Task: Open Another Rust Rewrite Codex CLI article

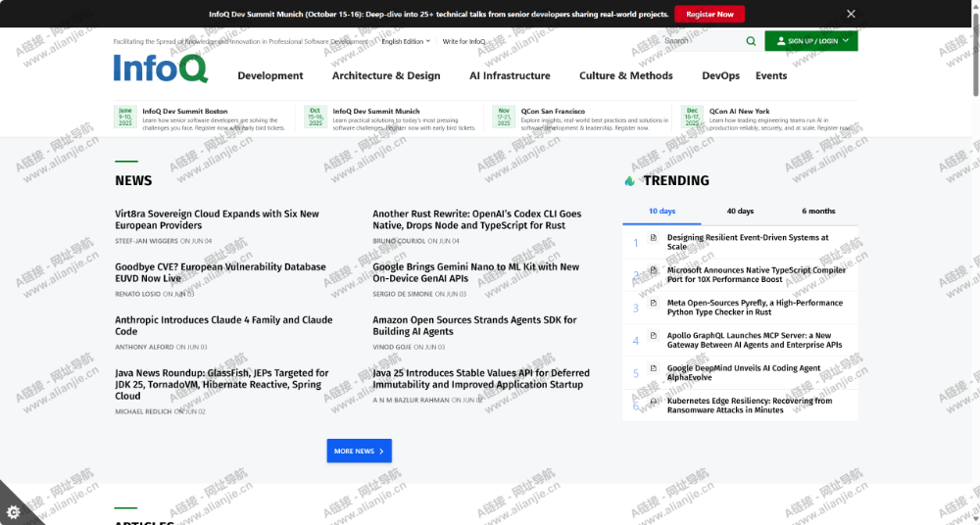Action: [477, 219]
